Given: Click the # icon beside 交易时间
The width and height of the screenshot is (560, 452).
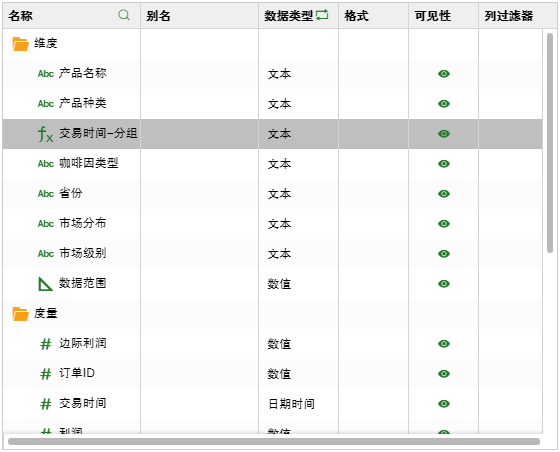Looking at the screenshot, I should pos(46,404).
